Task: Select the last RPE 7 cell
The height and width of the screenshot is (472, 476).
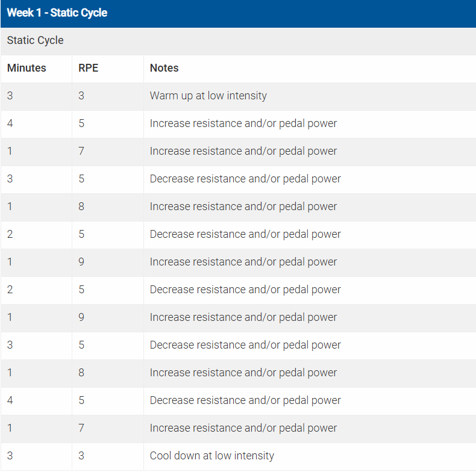Action: [81, 428]
